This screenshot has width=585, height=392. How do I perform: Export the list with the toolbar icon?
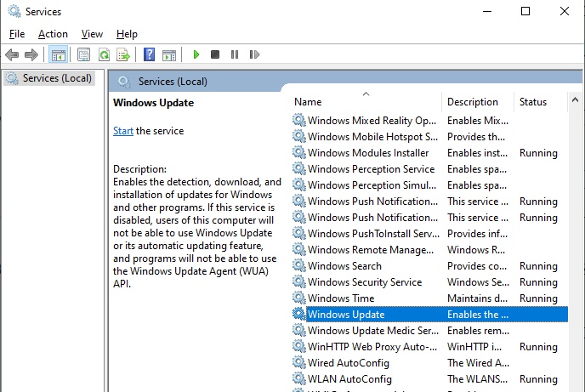[x=123, y=54]
